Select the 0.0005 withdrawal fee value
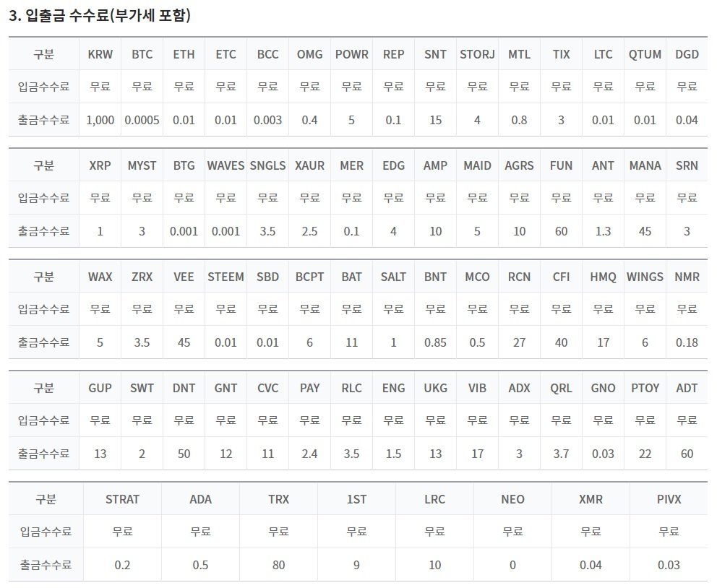Image resolution: width=717 pixels, height=588 pixels. coord(142,120)
